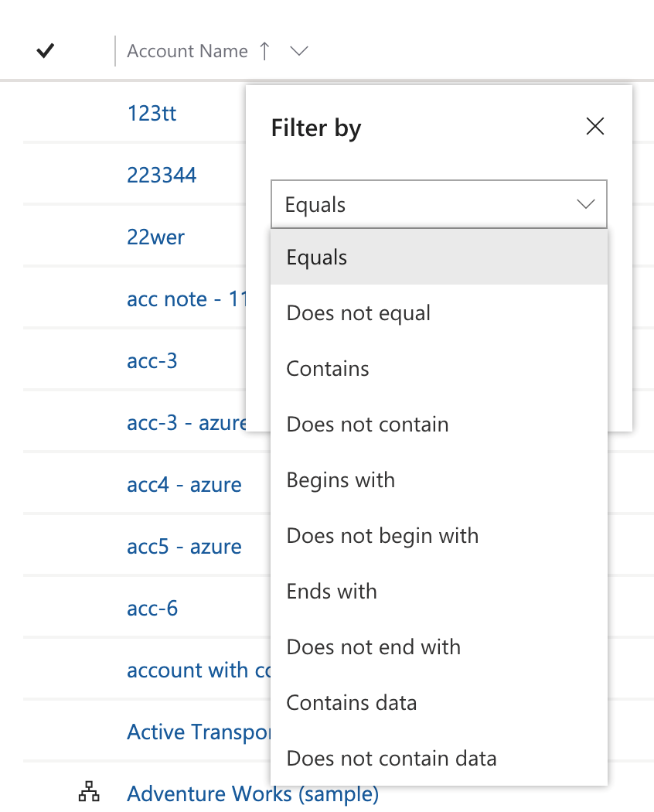This screenshot has height=812, width=654.
Task: Select the highlighted Equals list entry
Action: pos(316,257)
